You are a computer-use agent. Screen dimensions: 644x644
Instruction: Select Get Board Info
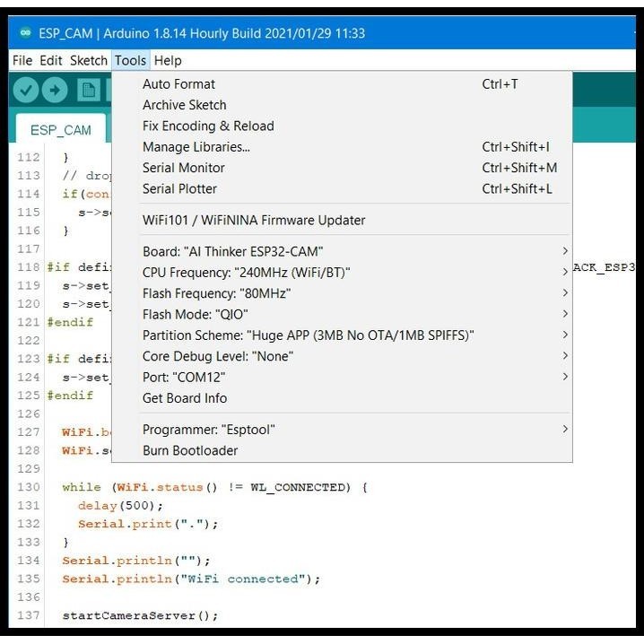pyautogui.click(x=185, y=398)
